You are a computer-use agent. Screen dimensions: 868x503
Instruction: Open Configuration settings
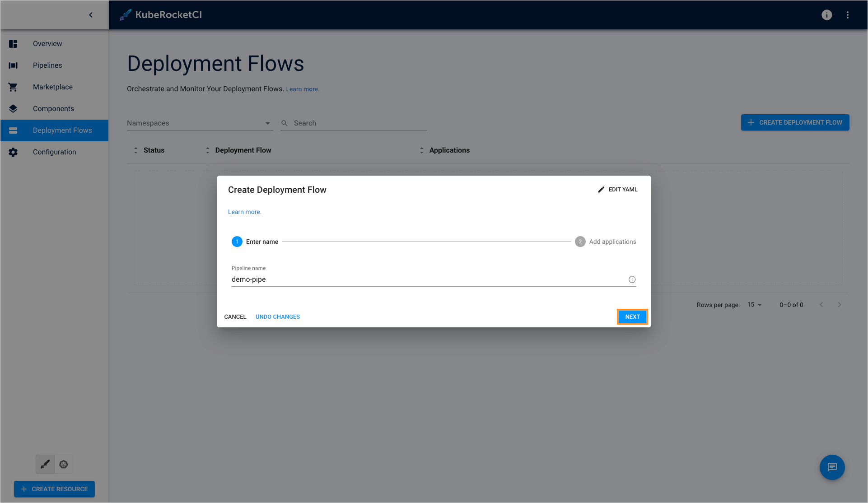pyautogui.click(x=55, y=152)
